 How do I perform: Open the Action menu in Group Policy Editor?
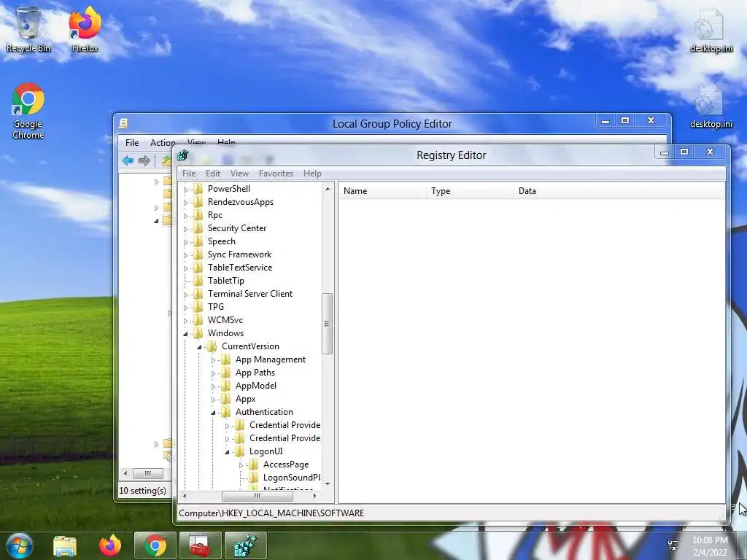pyautogui.click(x=163, y=143)
